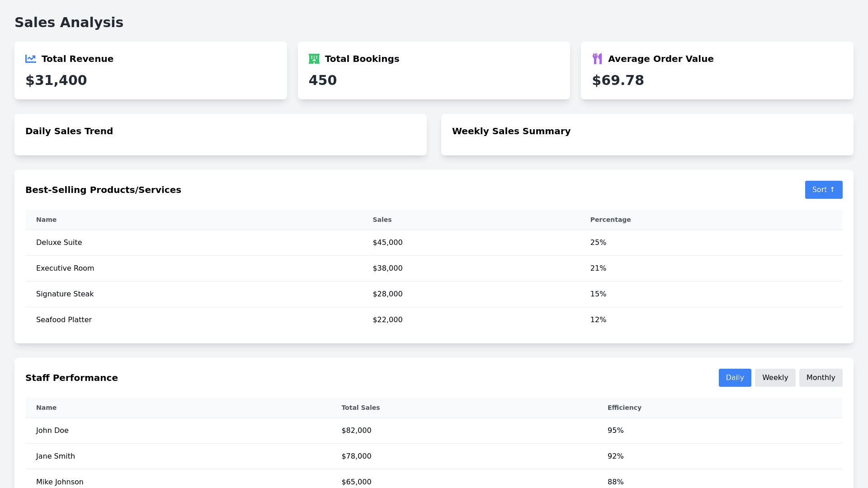The image size is (868, 488).
Task: Click the Sales column header
Action: click(382, 220)
